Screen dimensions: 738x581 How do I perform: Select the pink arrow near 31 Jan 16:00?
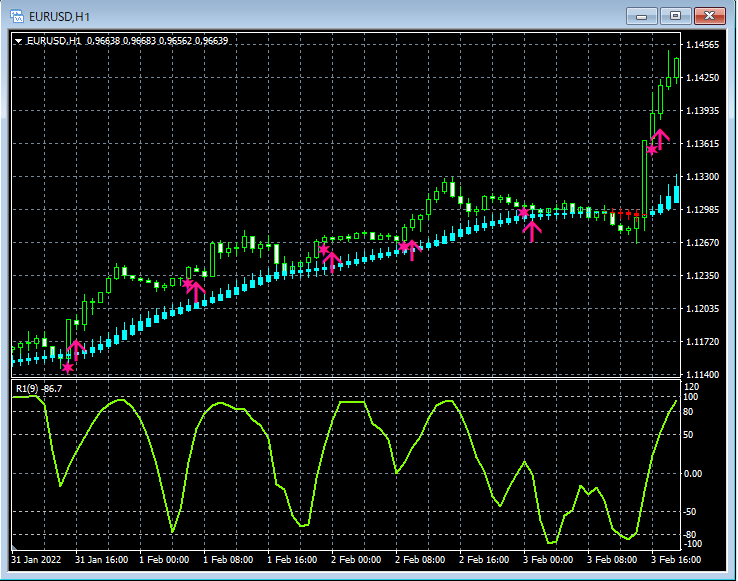[x=76, y=349]
